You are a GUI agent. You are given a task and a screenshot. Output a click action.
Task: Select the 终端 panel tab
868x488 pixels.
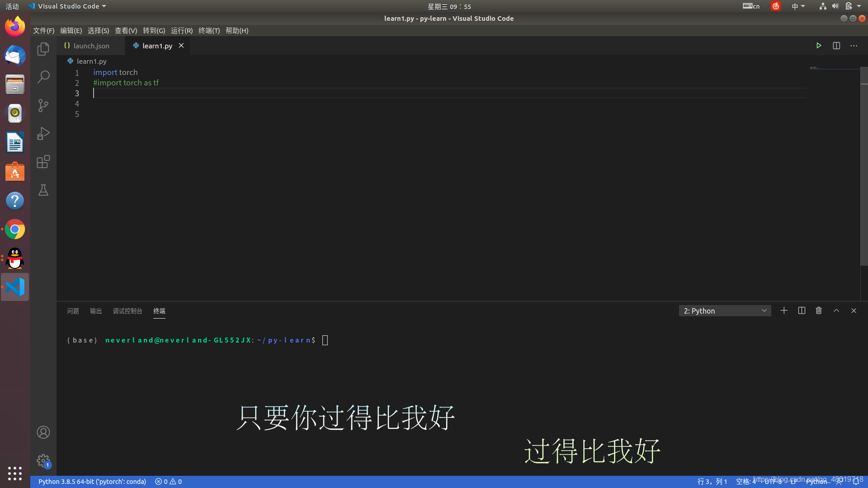point(159,311)
